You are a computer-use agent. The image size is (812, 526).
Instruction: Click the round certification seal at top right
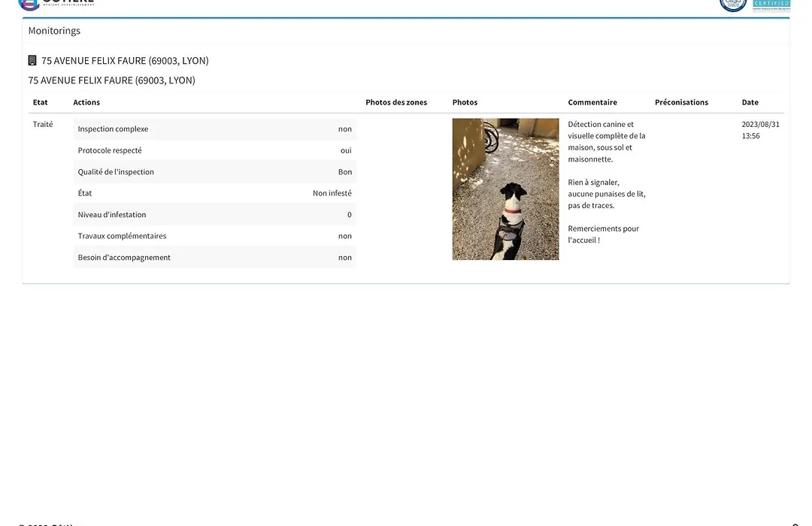click(732, 5)
